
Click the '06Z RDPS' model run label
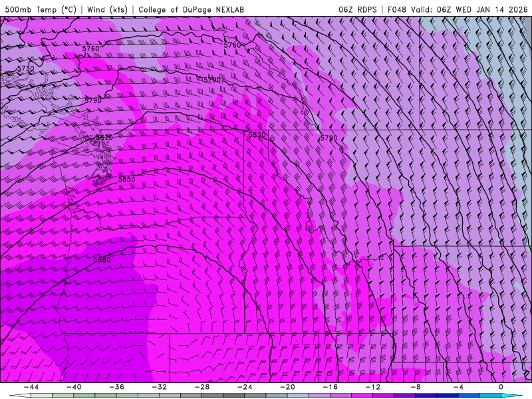358,9
